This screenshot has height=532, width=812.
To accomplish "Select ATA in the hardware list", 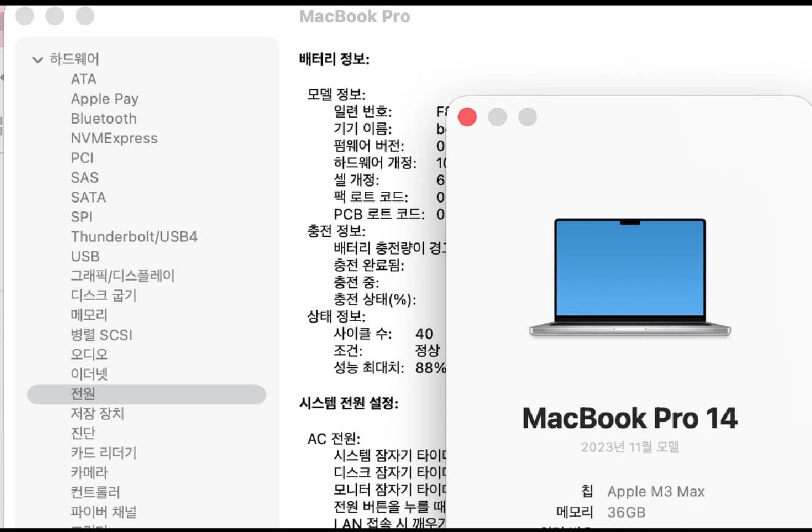I will (x=84, y=79).
